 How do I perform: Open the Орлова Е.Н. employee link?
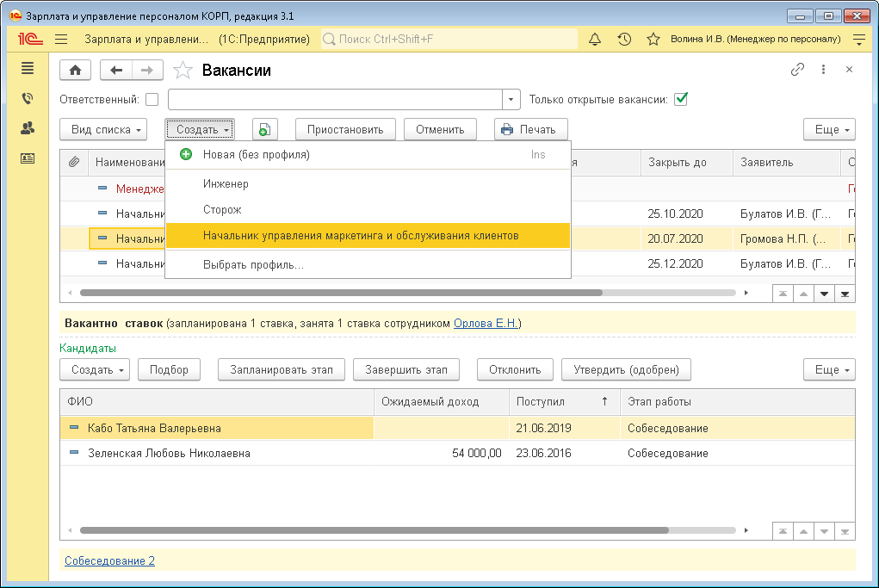coord(486,324)
